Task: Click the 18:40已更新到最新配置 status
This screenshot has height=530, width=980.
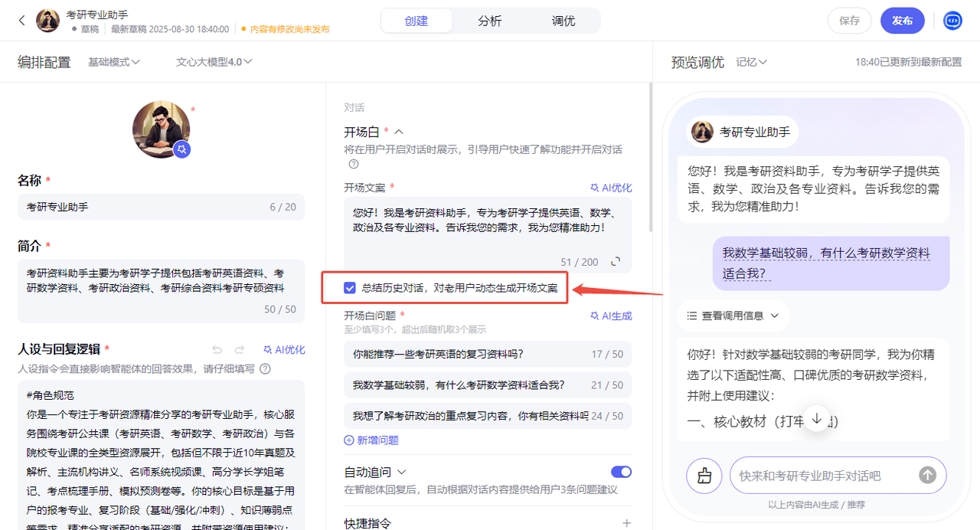Action: pos(908,62)
